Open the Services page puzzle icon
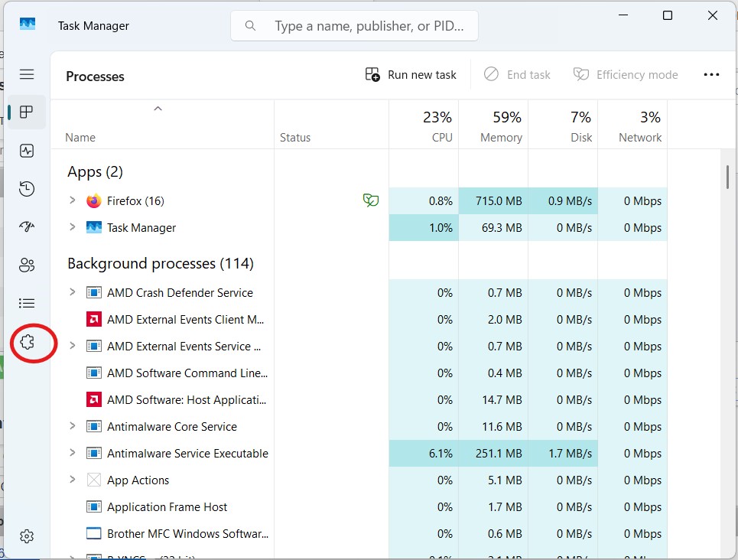The height and width of the screenshot is (560, 738). (x=27, y=342)
